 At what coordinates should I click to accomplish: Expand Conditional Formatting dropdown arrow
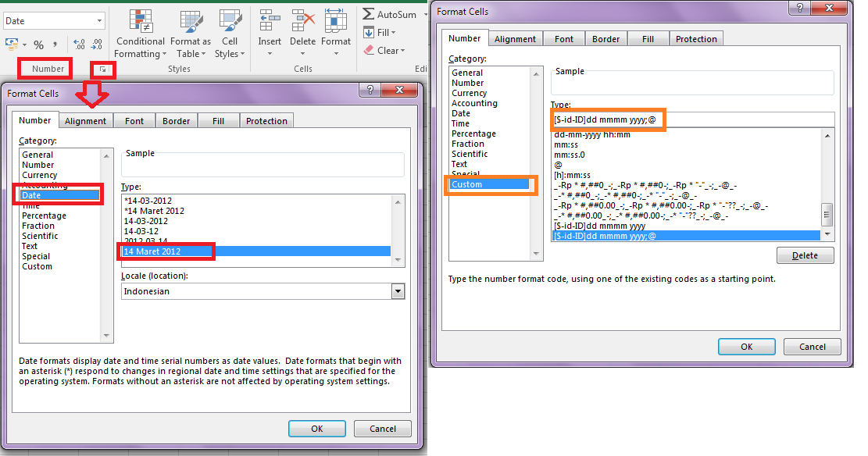point(164,54)
